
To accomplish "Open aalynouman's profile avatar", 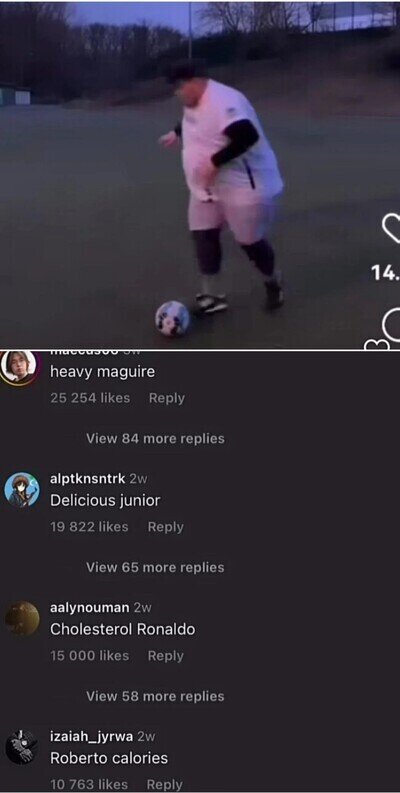I will (x=22, y=618).
